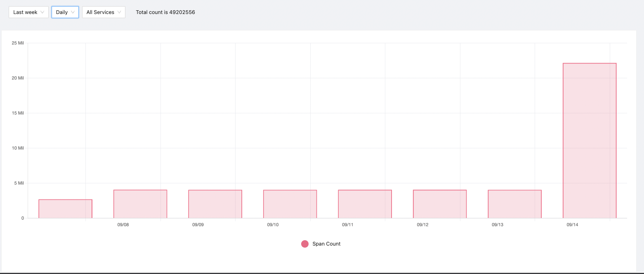Click the Span Count legend label
The height and width of the screenshot is (274, 644).
click(326, 244)
